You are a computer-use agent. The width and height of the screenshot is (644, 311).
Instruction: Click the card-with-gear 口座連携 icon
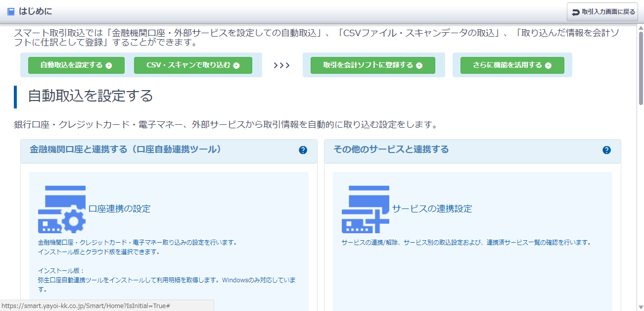[x=62, y=209]
